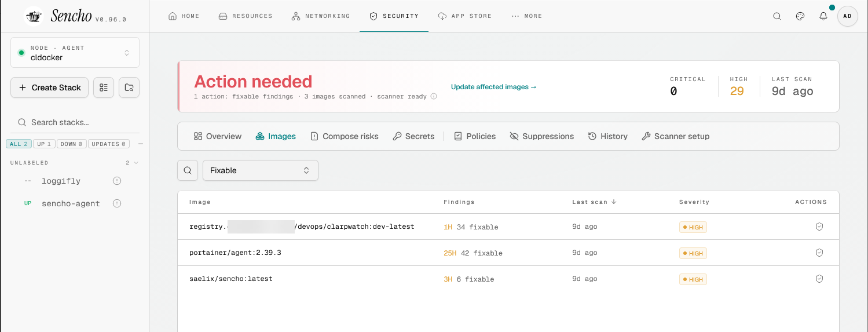Click shield action for clarpwatch image
Viewport: 868px width, 332px height.
click(x=819, y=227)
